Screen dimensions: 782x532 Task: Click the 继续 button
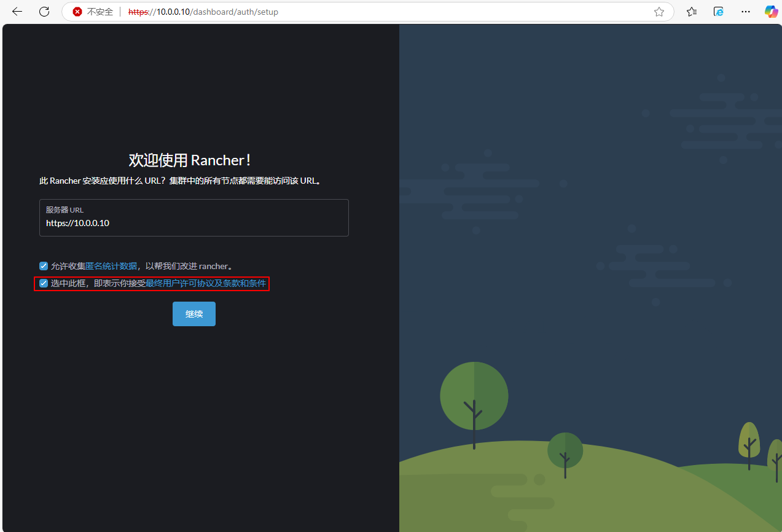click(194, 314)
